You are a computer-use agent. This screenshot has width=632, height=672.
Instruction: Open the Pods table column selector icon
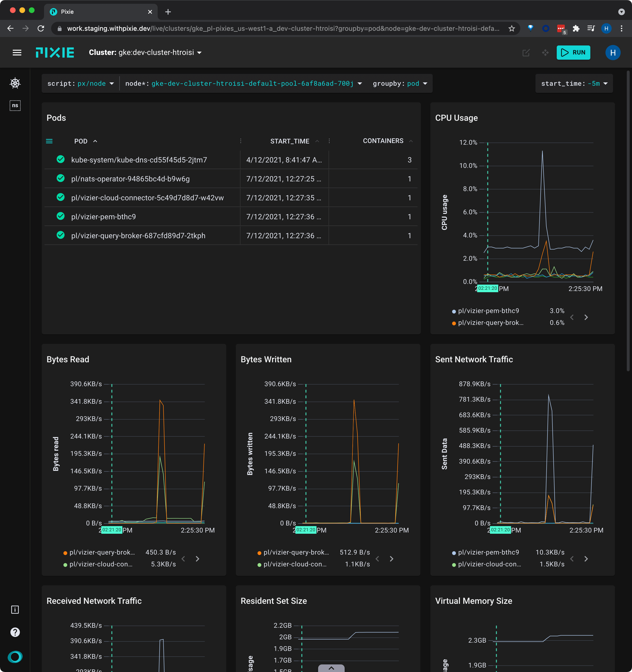(x=49, y=141)
